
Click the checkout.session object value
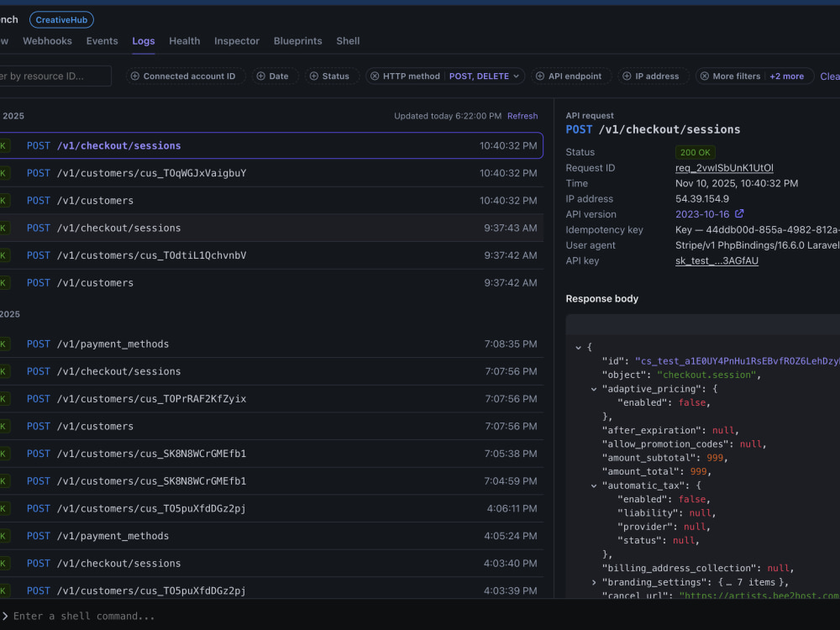(x=706, y=375)
